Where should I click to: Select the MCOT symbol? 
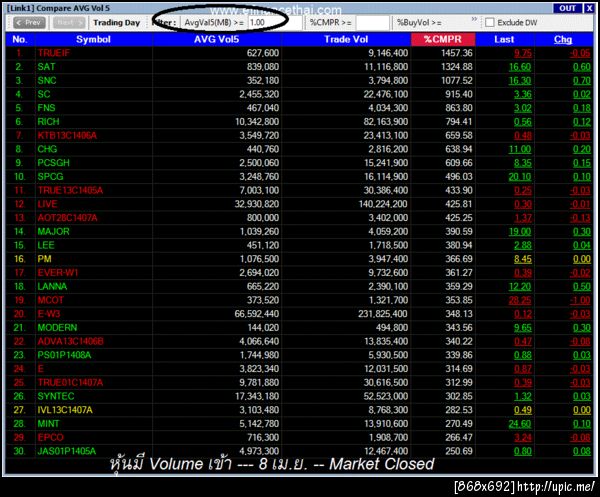(x=51, y=300)
